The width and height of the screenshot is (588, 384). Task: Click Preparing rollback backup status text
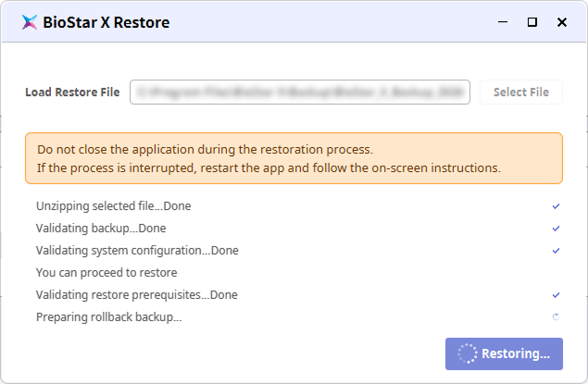point(108,317)
